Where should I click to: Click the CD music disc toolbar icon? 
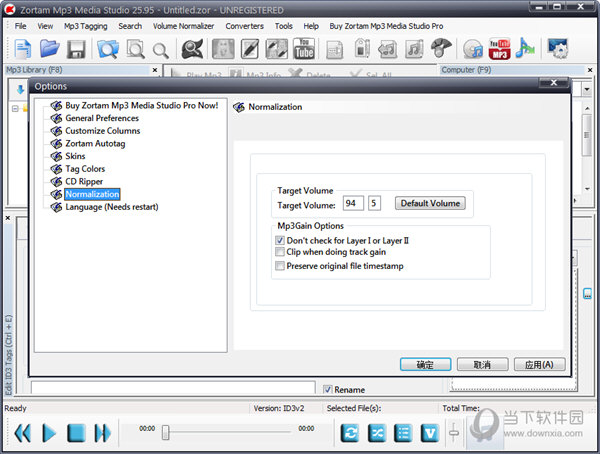point(473,49)
